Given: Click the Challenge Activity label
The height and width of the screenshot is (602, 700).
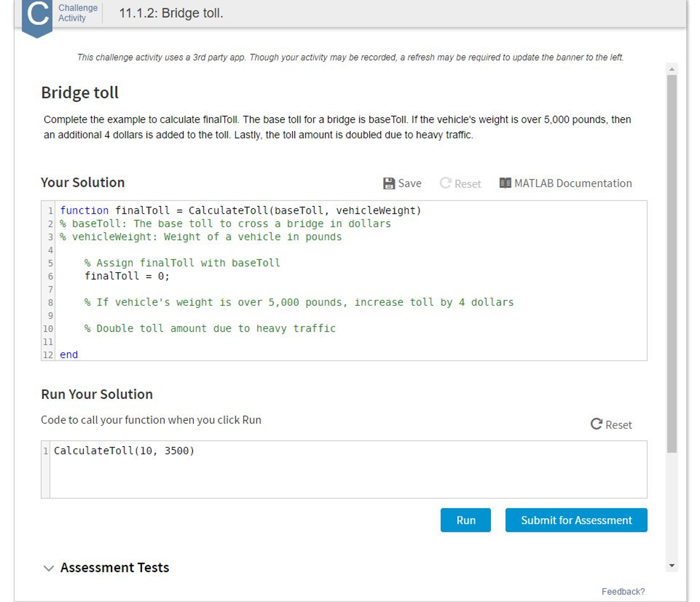Looking at the screenshot, I should click(x=77, y=13).
